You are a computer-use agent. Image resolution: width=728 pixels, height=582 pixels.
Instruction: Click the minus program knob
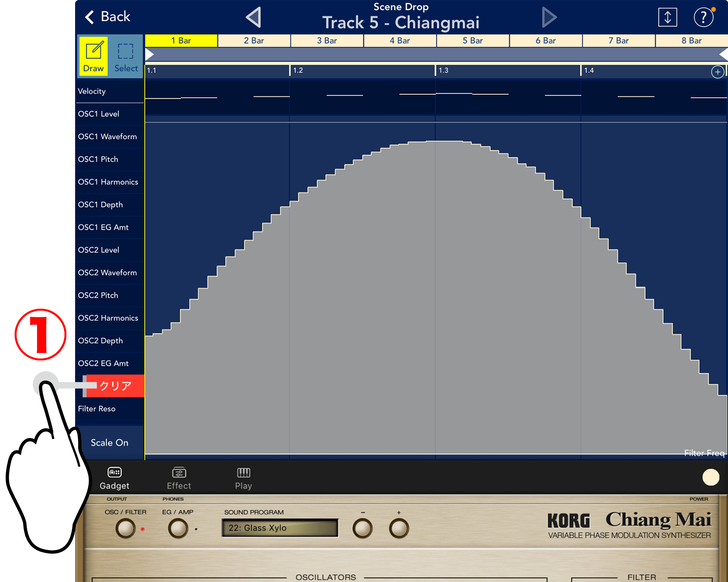(362, 528)
